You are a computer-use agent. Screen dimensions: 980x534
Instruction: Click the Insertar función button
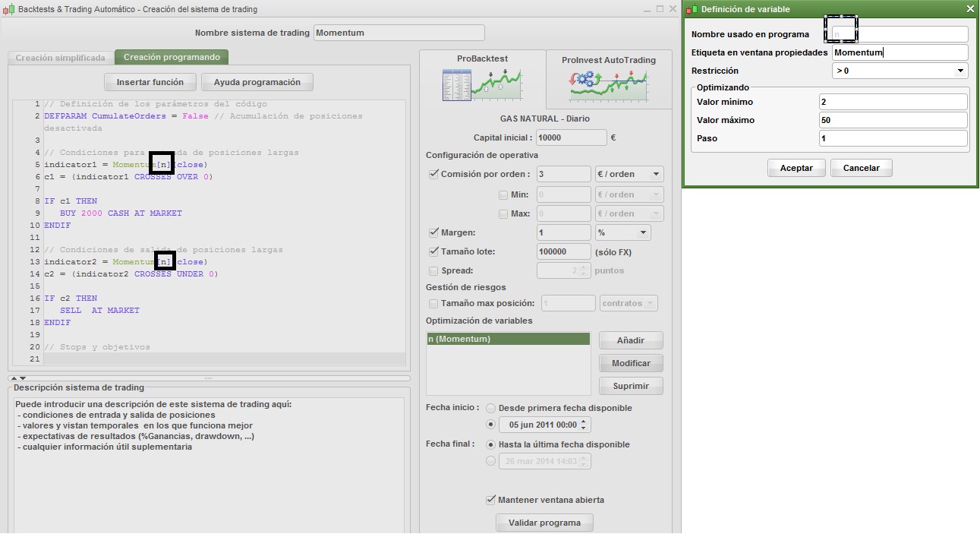click(x=150, y=82)
